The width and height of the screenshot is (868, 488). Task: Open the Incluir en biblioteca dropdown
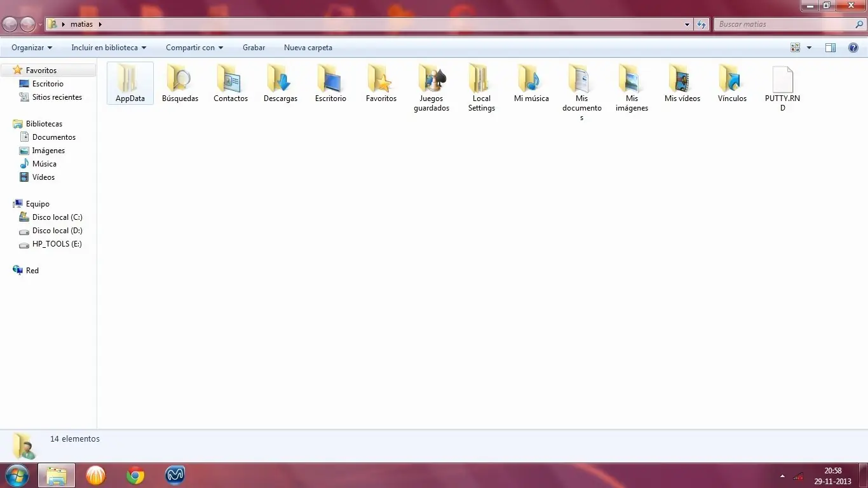tap(109, 48)
